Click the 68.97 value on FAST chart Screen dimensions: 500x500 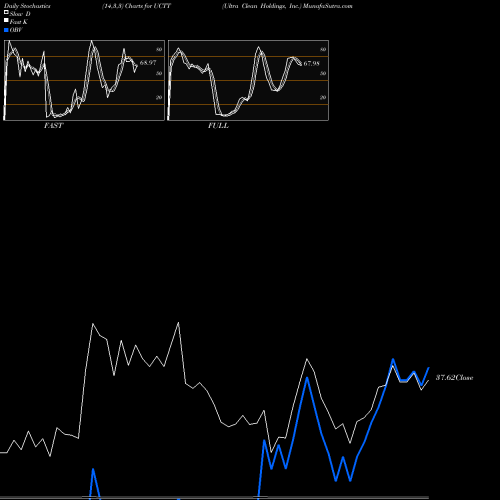(x=148, y=62)
